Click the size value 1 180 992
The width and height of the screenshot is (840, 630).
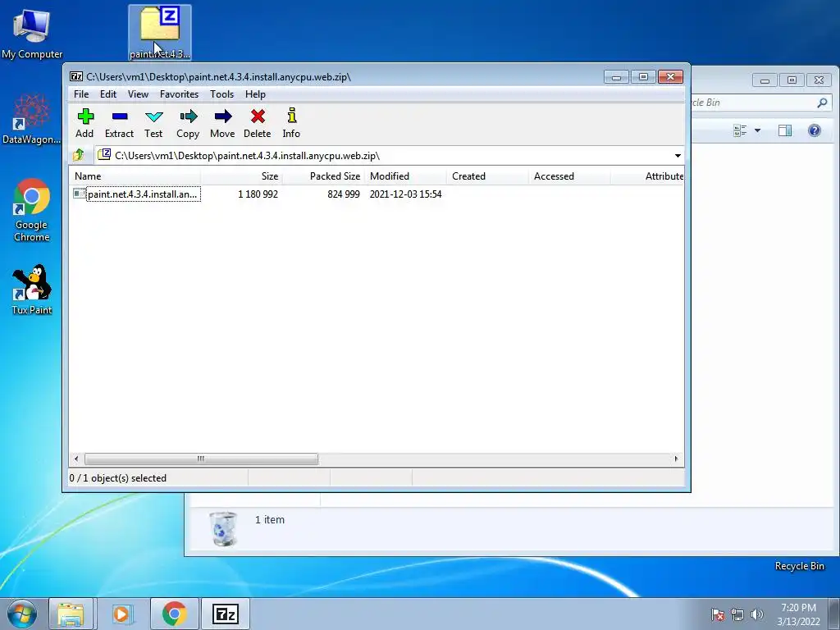point(258,194)
